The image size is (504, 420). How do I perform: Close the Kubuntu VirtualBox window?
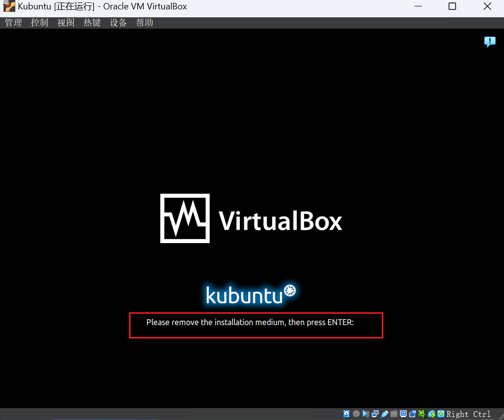(x=487, y=6)
